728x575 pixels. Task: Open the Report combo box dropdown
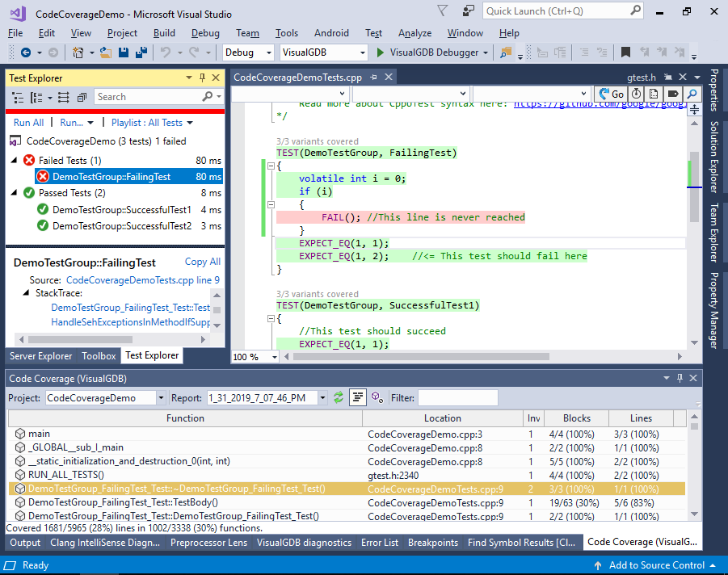(x=322, y=398)
